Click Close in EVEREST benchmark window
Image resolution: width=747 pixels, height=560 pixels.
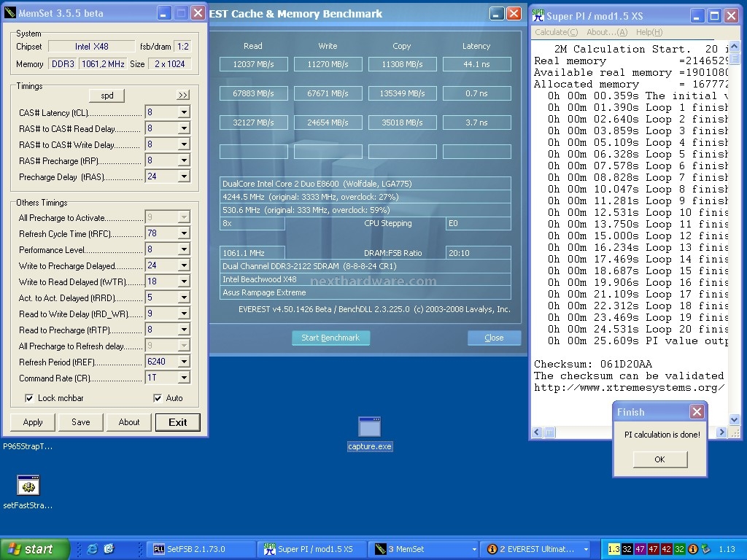tap(494, 338)
